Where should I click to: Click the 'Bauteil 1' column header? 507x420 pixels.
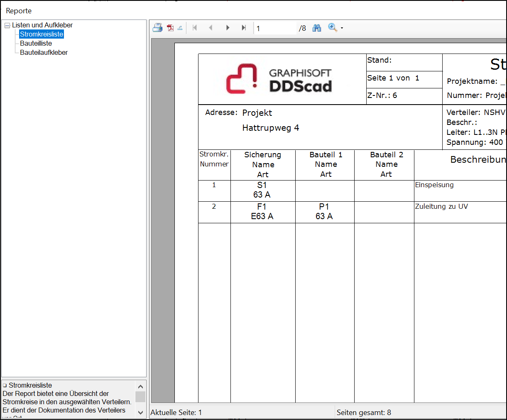pos(326,164)
